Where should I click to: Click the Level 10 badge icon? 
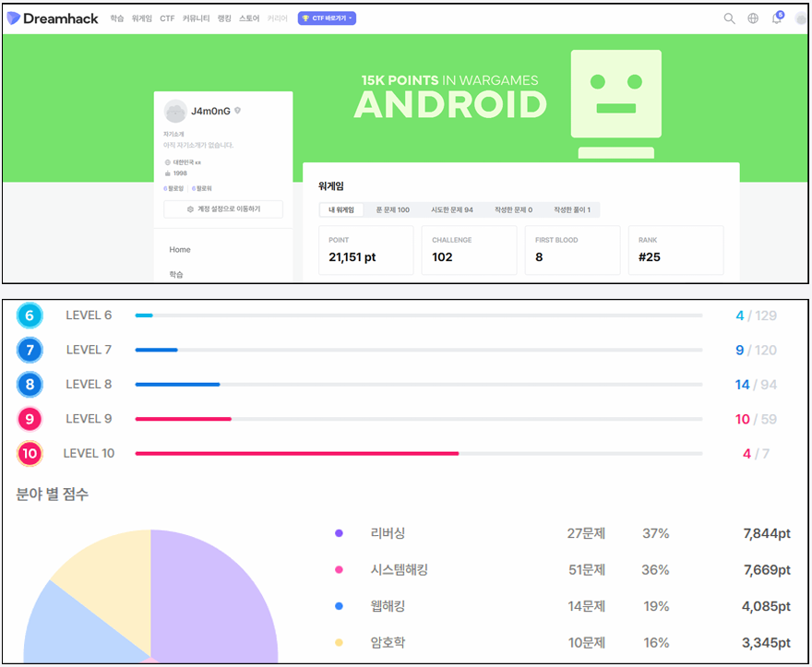point(30,453)
